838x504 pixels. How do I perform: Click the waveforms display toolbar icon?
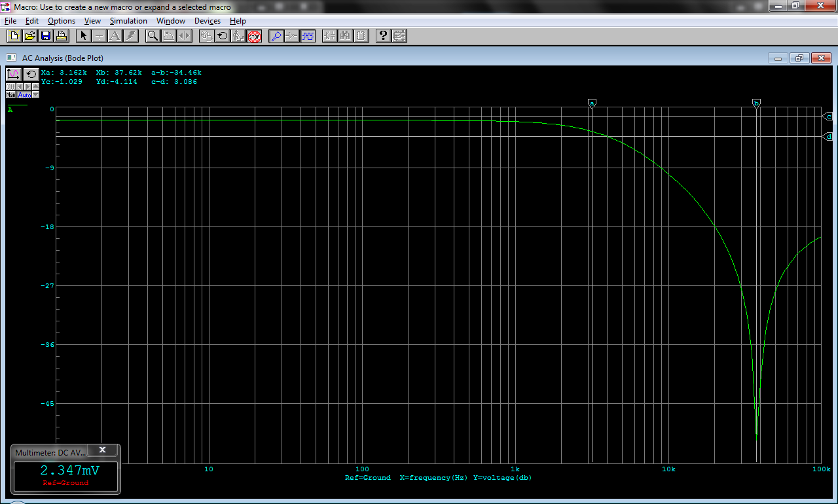[x=308, y=36]
